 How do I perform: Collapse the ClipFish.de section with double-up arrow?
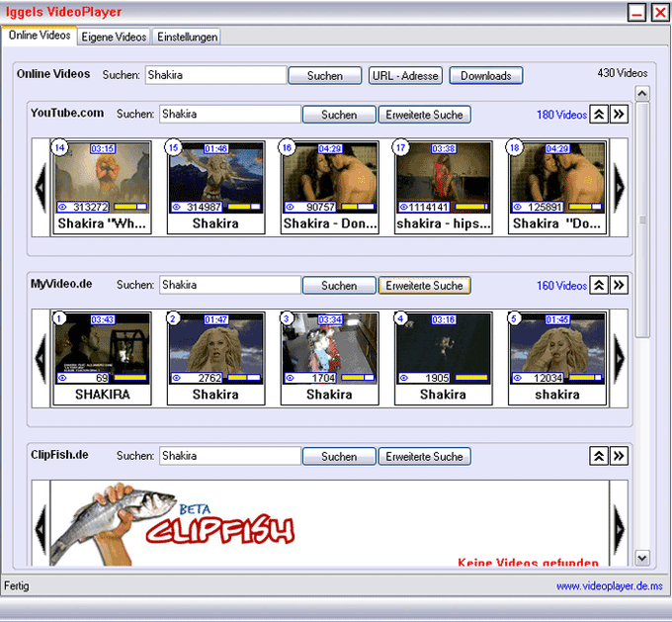[599, 456]
